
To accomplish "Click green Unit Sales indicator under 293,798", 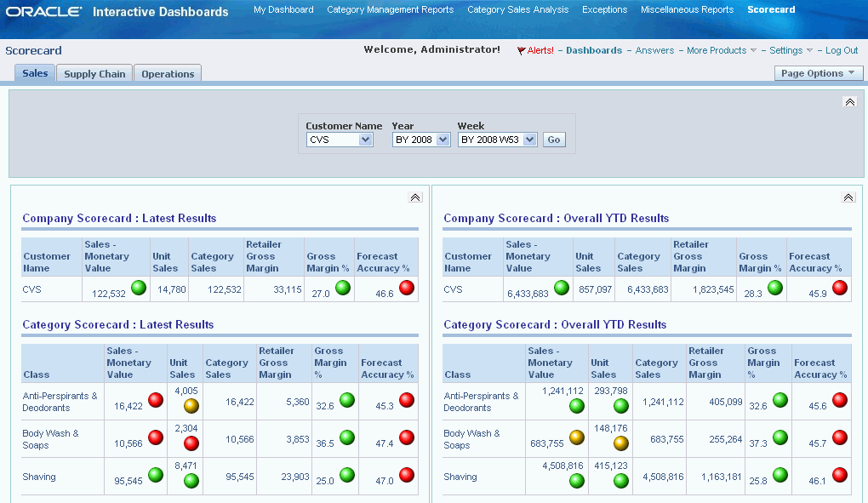I will (x=621, y=406).
